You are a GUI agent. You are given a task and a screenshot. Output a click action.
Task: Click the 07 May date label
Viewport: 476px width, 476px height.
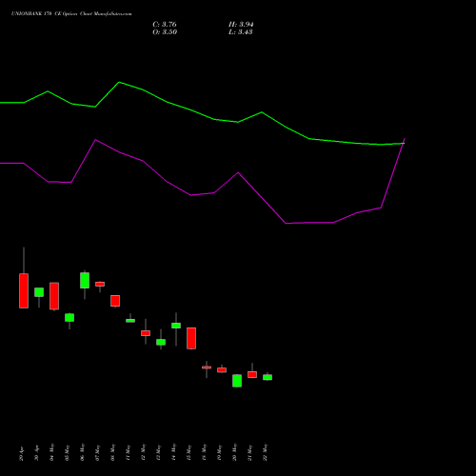coord(97,452)
